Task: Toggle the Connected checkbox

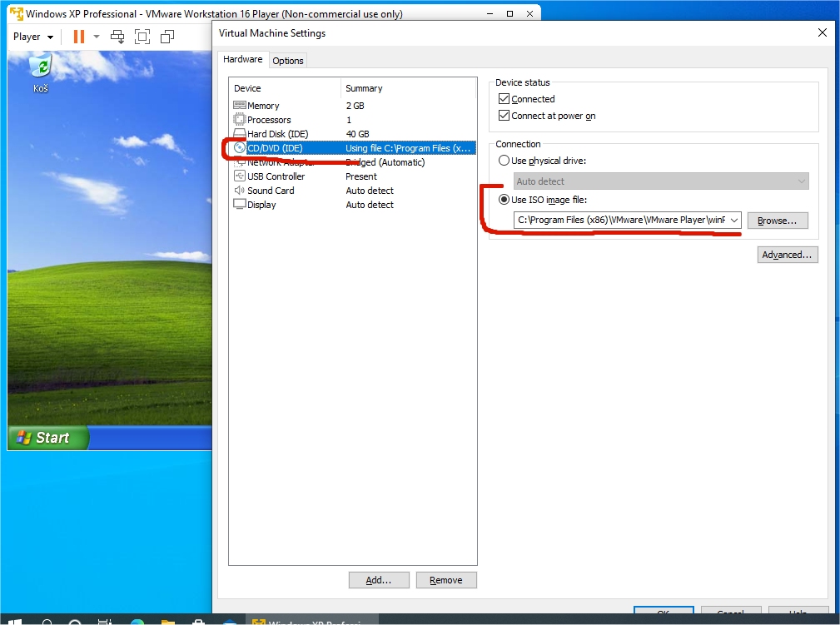Action: pyautogui.click(x=504, y=98)
